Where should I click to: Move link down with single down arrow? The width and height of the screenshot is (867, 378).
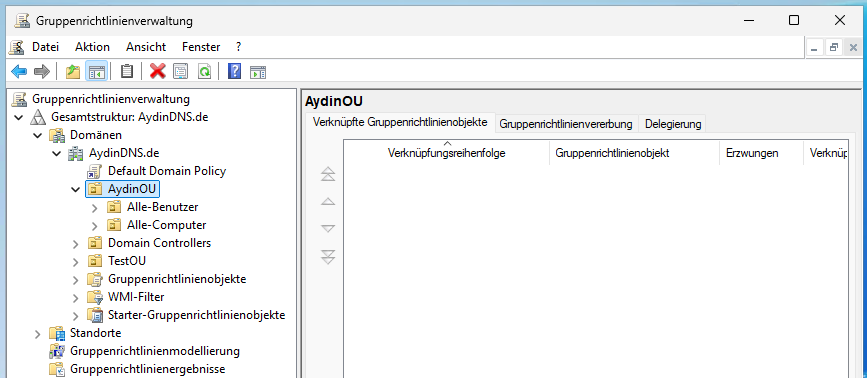coord(328,228)
